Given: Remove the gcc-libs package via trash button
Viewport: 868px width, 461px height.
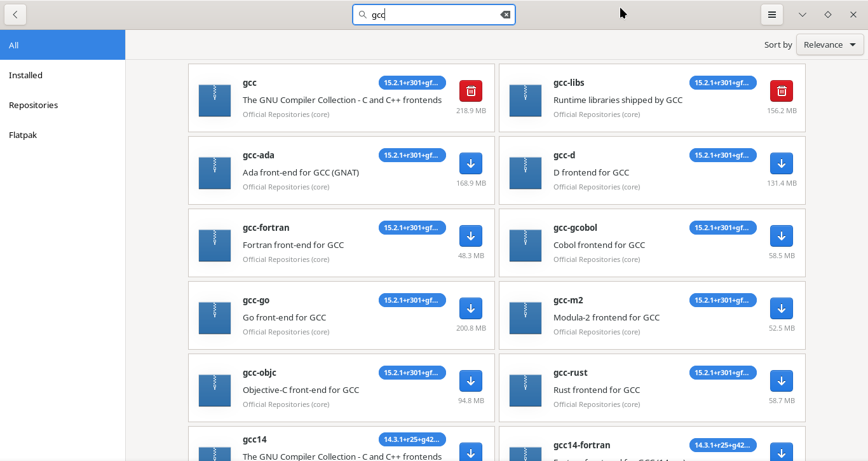Looking at the screenshot, I should tap(782, 91).
